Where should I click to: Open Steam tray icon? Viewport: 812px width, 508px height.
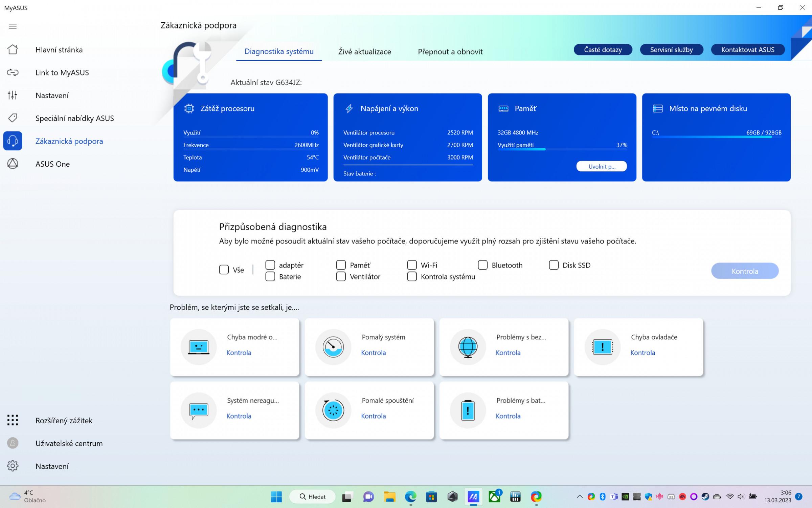[x=705, y=496]
